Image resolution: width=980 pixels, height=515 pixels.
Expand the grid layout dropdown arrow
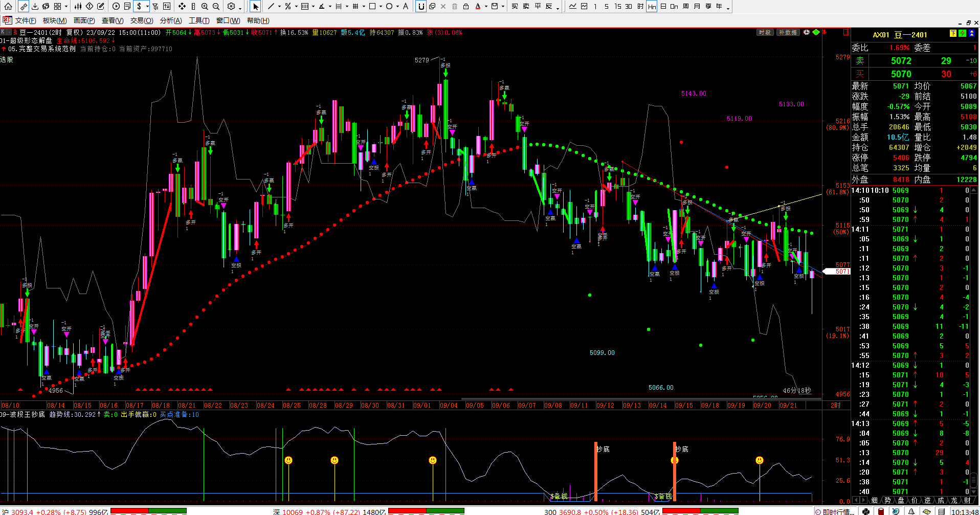point(66,6)
